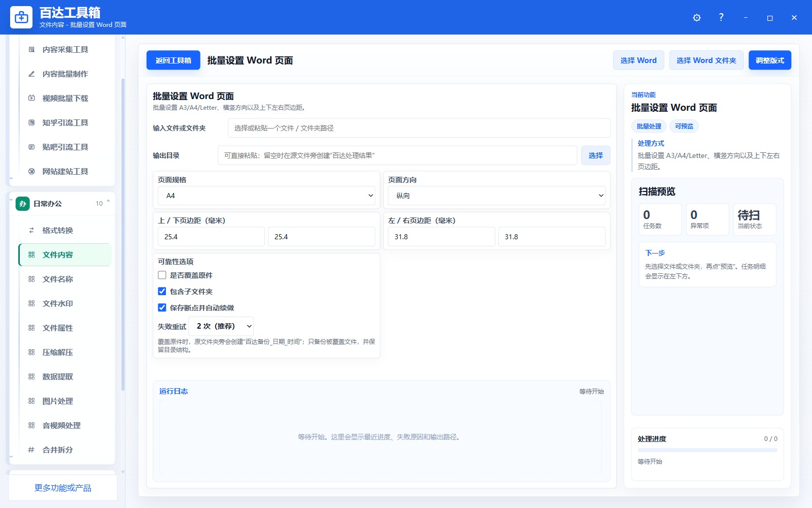Select 数据提取 in the sidebar

pyautogui.click(x=65, y=377)
